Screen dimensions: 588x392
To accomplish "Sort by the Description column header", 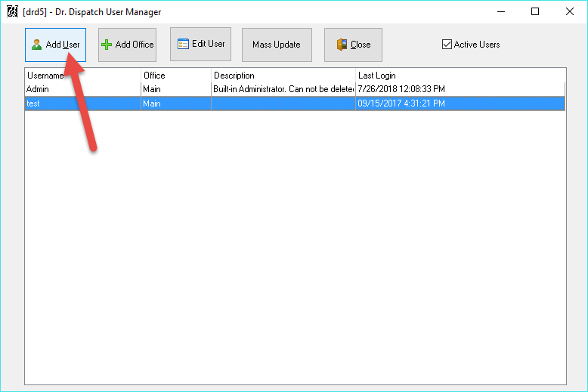I will [x=283, y=76].
